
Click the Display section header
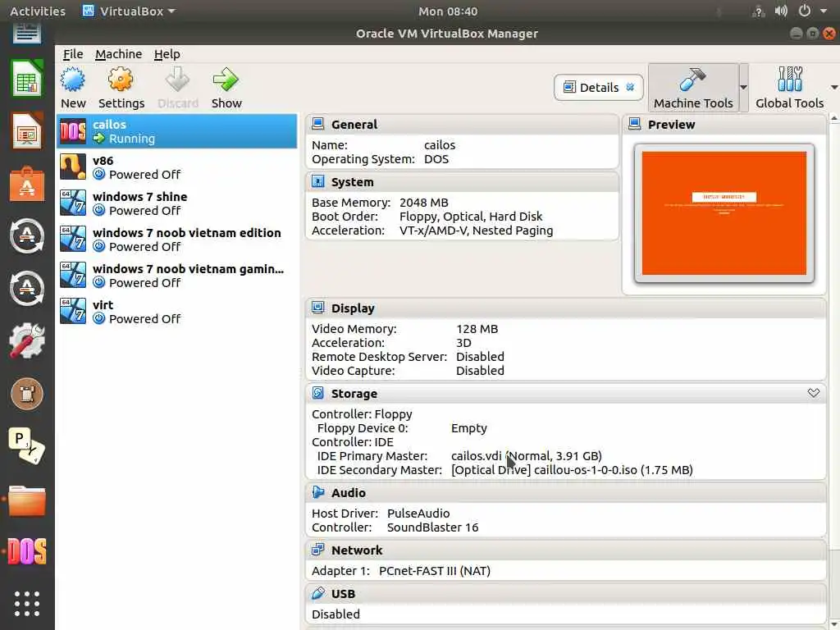[566, 308]
